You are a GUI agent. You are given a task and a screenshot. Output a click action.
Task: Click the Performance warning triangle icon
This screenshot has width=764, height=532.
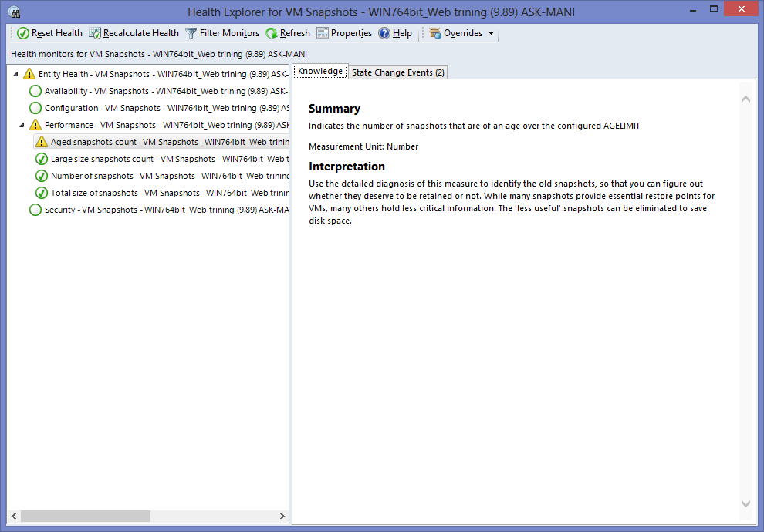coord(35,125)
